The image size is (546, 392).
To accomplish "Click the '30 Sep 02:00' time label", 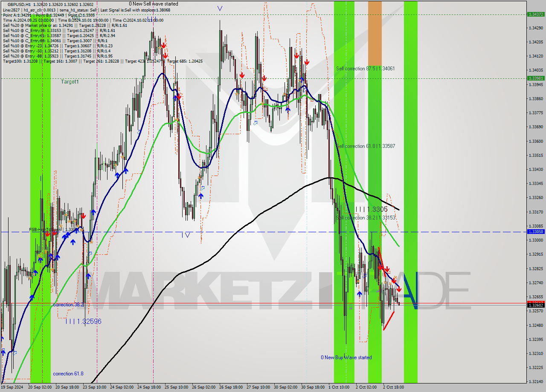I will pyautogui.click(x=285, y=387).
